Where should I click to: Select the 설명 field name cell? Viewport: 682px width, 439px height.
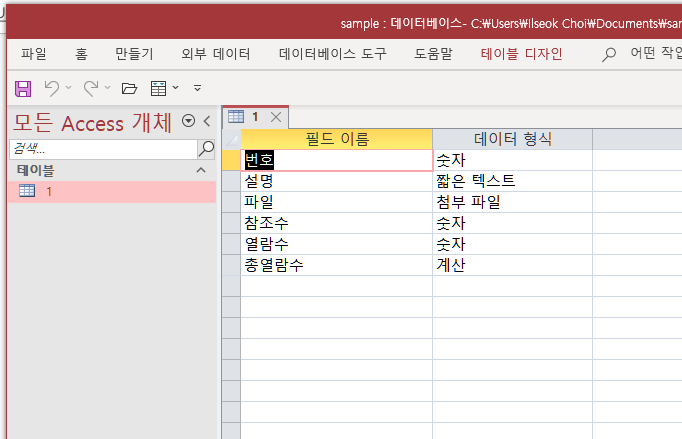coord(337,181)
